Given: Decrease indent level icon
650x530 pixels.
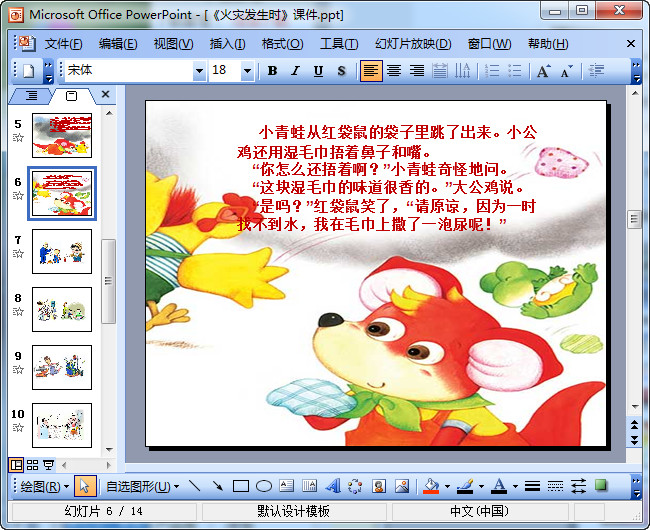Looking at the screenshot, I should pos(596,71).
